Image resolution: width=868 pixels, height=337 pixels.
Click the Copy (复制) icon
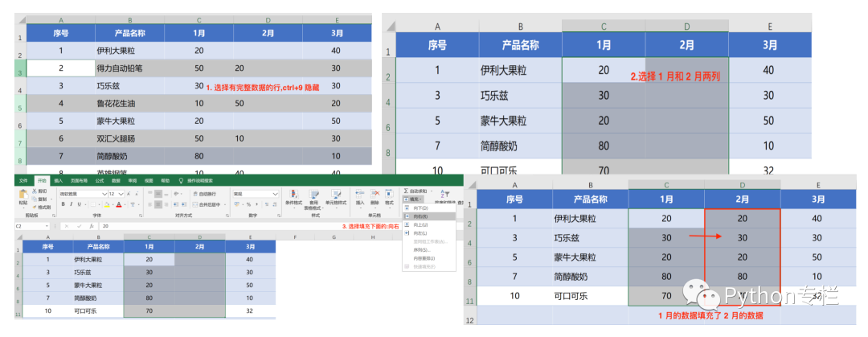click(x=35, y=199)
